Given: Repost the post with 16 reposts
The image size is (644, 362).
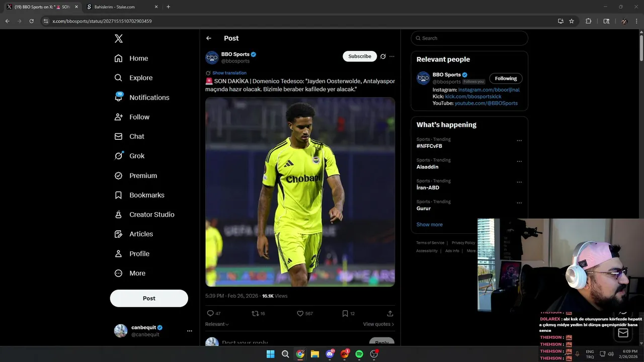Looking at the screenshot, I should click(x=258, y=313).
